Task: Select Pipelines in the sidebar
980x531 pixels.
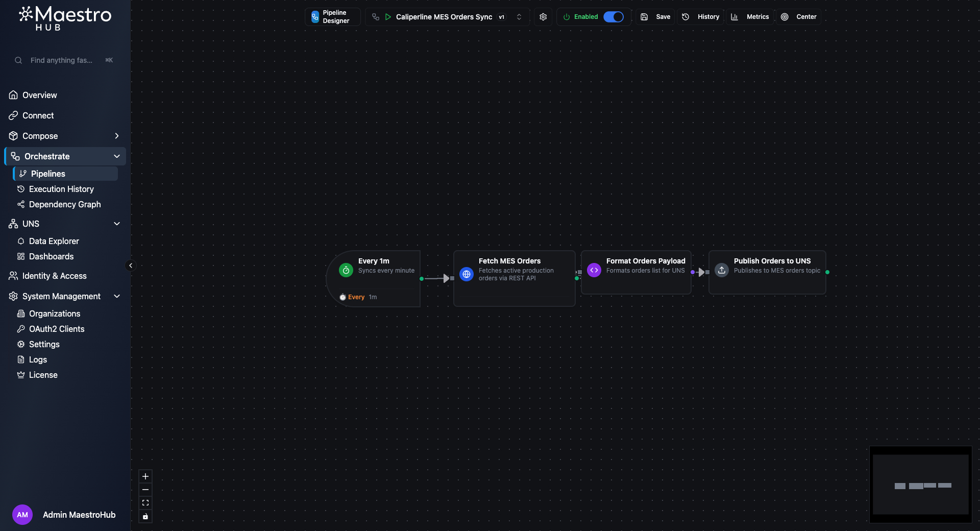Action: 48,174
